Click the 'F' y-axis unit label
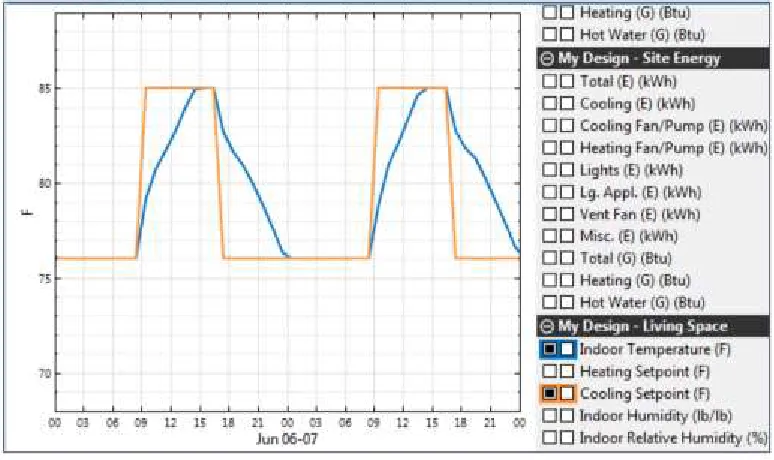The width and height of the screenshot is (774, 460). tap(27, 212)
